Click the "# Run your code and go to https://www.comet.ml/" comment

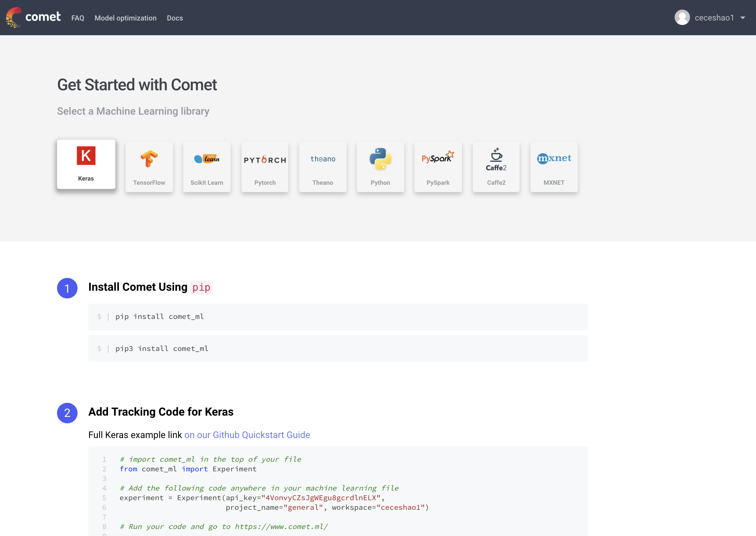tap(224, 527)
